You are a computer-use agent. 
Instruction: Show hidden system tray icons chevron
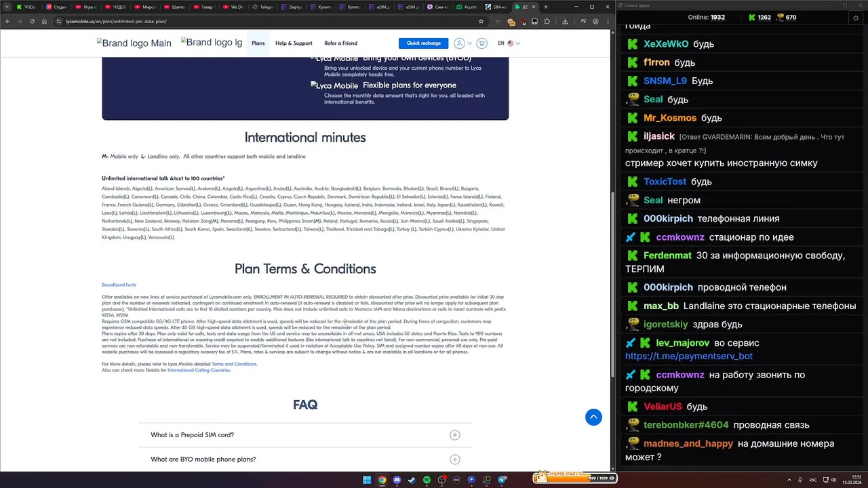(790, 480)
